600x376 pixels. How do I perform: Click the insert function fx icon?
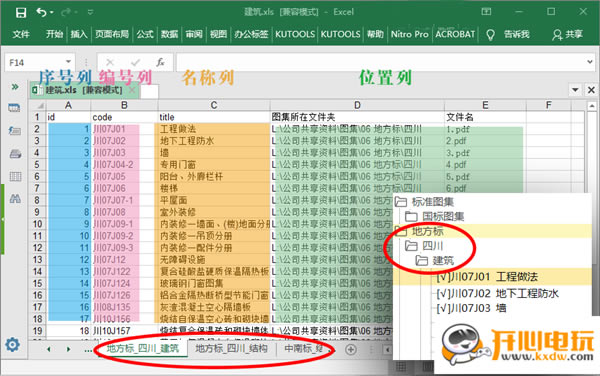click(160, 62)
